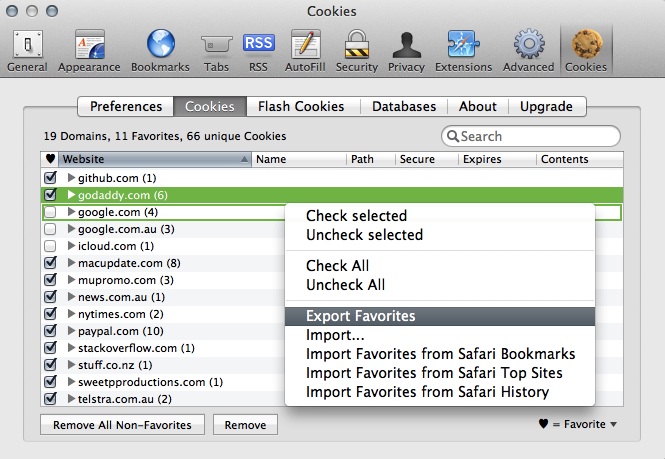The height and width of the screenshot is (459, 665).
Task: Expand the github.com cookie list
Action: coord(71,178)
